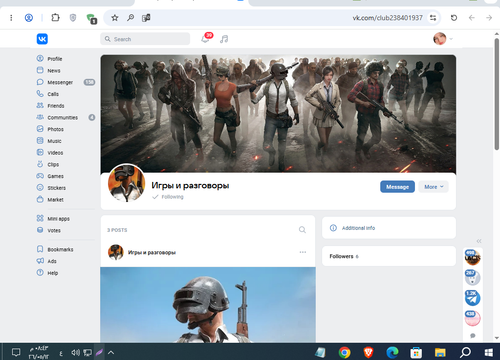Open the Followers list
This screenshot has height=360, width=500.
[389, 256]
